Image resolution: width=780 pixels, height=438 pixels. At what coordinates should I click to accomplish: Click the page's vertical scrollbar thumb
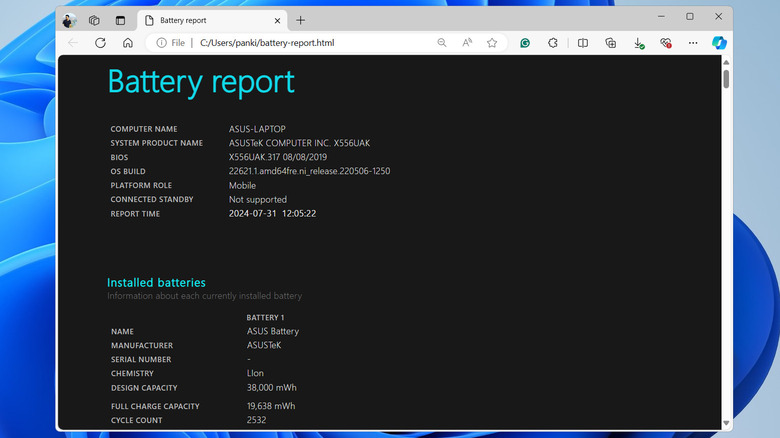tap(726, 79)
